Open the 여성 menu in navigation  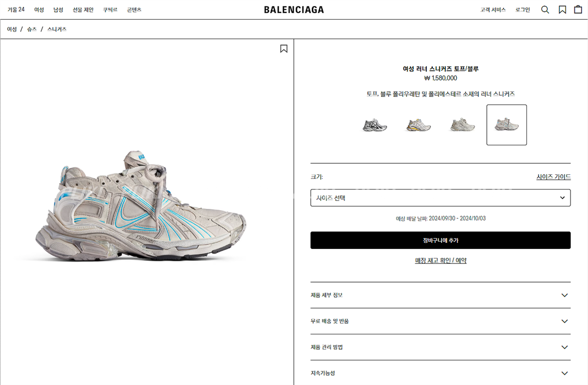pyautogui.click(x=39, y=10)
